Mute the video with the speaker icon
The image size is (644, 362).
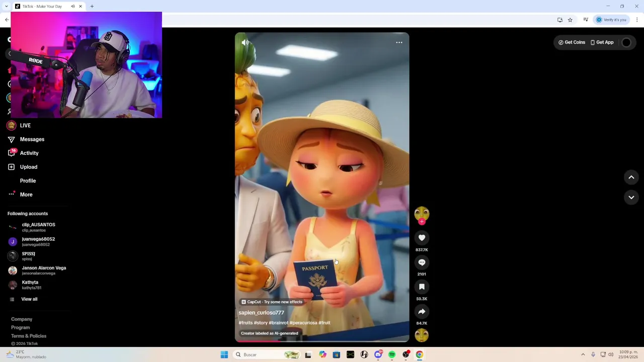click(x=245, y=43)
